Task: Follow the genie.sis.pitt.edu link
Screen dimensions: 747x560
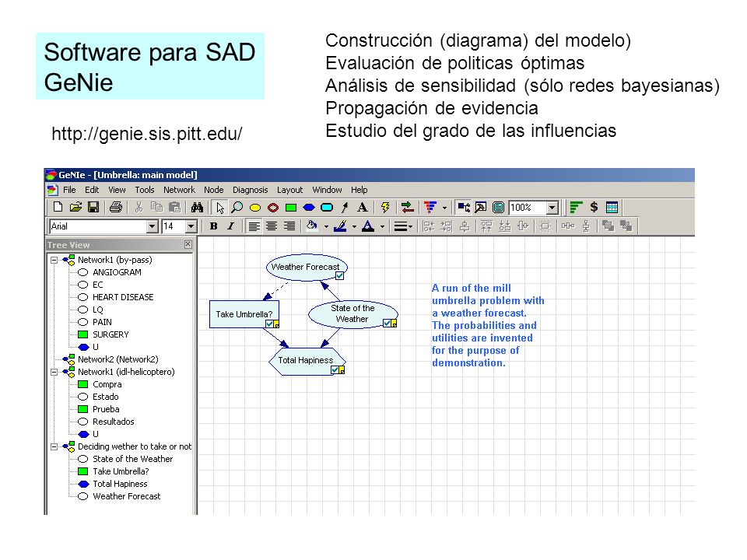Action: 147,134
